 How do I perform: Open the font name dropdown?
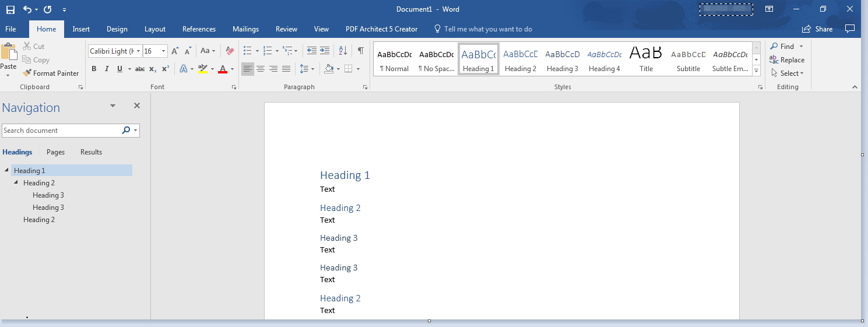click(x=139, y=51)
